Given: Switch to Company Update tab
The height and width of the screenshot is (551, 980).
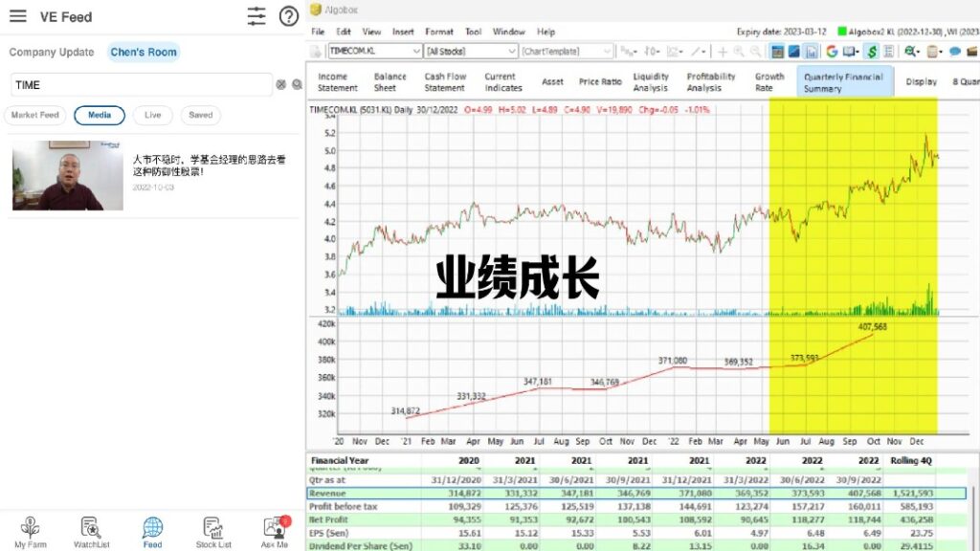Looking at the screenshot, I should [52, 53].
